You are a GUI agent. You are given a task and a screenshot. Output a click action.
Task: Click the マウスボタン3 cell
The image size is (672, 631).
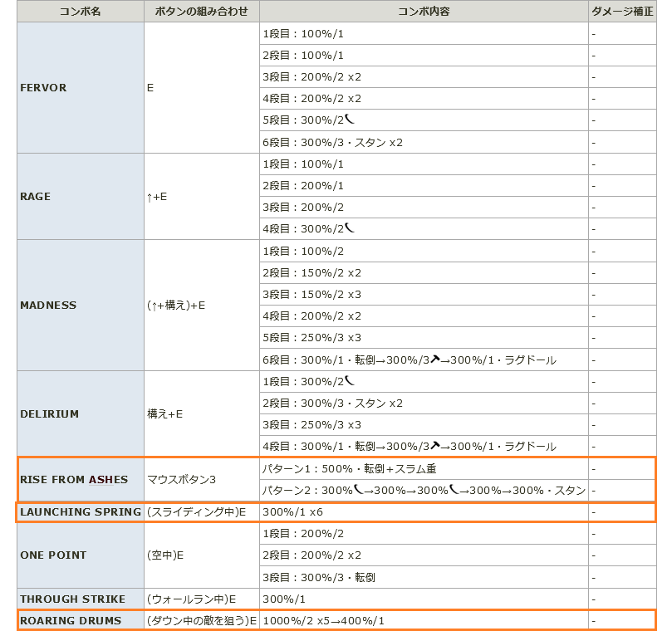201,479
